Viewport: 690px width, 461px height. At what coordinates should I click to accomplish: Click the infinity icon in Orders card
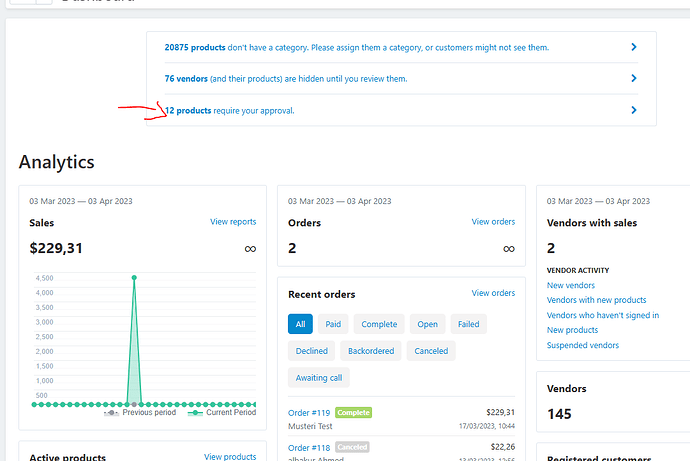pyautogui.click(x=509, y=249)
